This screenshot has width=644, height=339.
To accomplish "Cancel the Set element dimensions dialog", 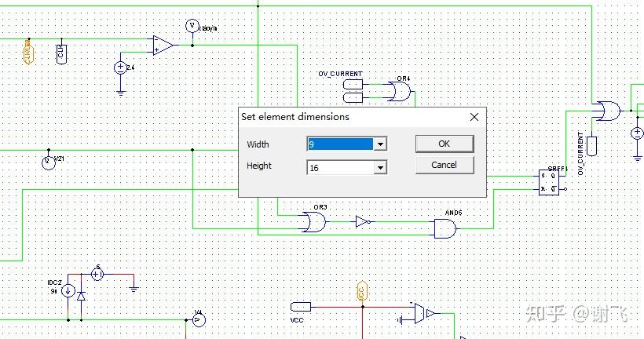I will tap(445, 165).
